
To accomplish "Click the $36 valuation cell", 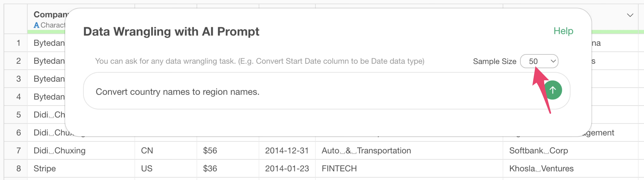I will pyautogui.click(x=210, y=169).
